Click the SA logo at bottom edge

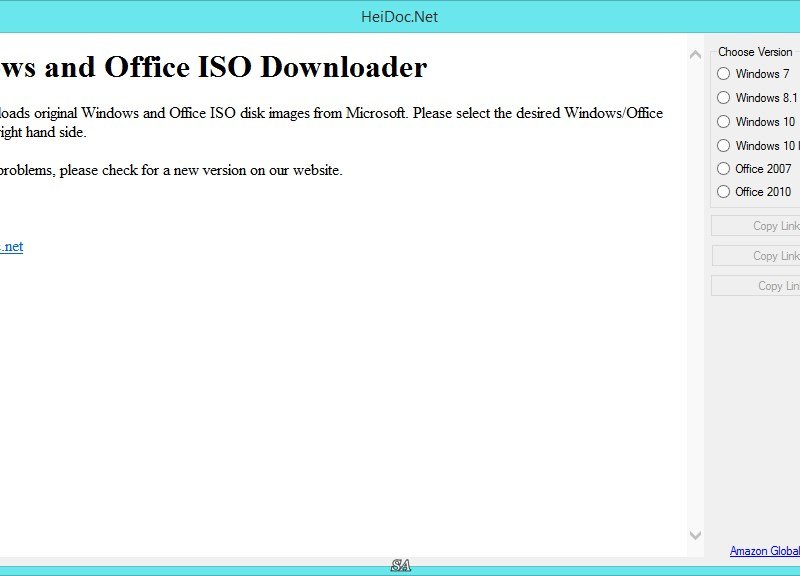tap(401, 565)
